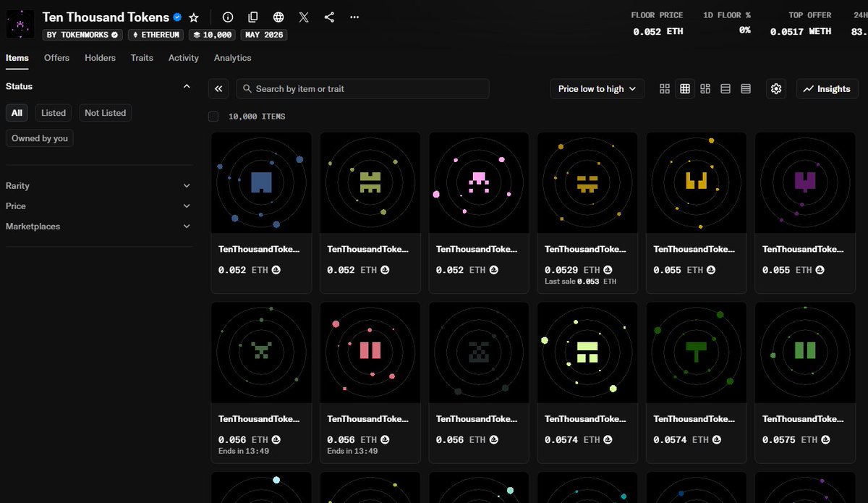Collapse the Status filter section
This screenshot has width=868, height=503.
[x=187, y=86]
